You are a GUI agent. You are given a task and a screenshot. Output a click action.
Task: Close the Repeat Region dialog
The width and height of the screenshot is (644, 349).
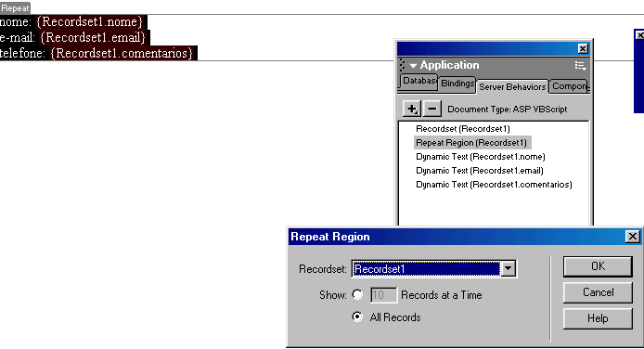(x=633, y=237)
